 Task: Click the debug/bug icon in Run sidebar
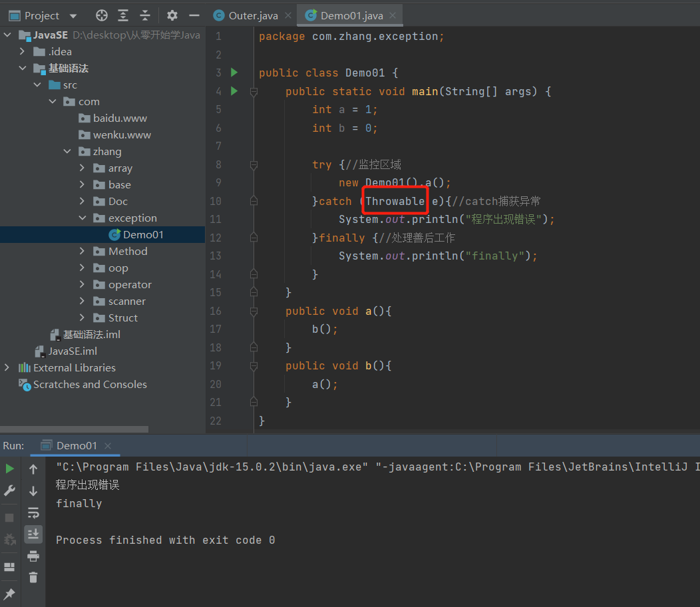(9, 540)
